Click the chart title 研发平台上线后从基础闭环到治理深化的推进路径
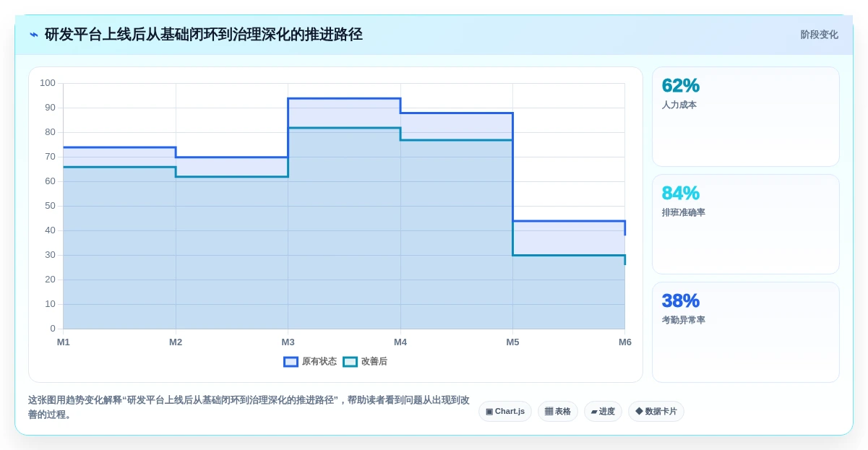Screen dimensions: 868x450 [x=204, y=35]
